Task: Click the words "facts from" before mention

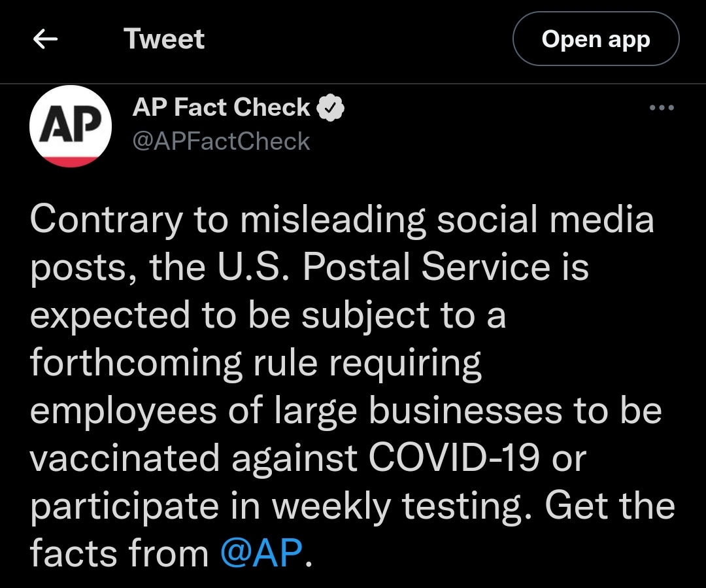Action: coord(120,552)
